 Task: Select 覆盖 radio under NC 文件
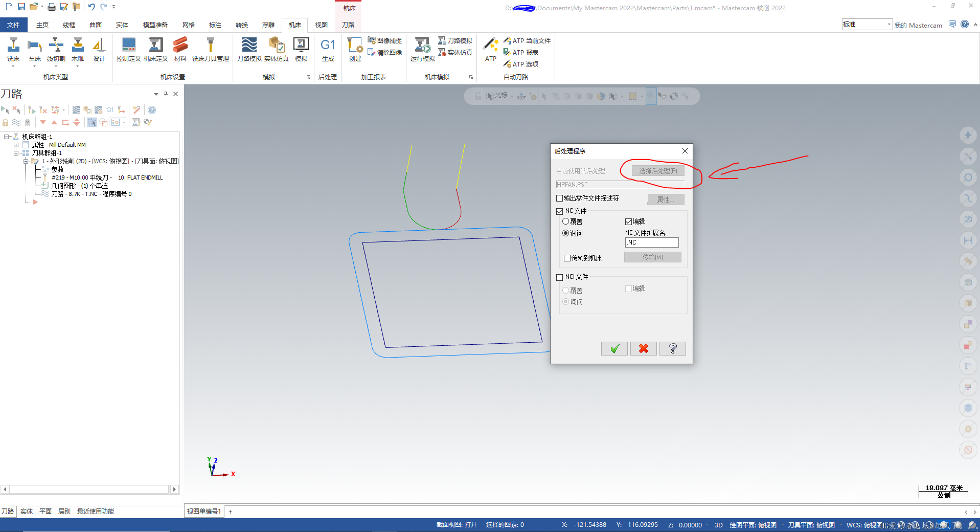(565, 221)
